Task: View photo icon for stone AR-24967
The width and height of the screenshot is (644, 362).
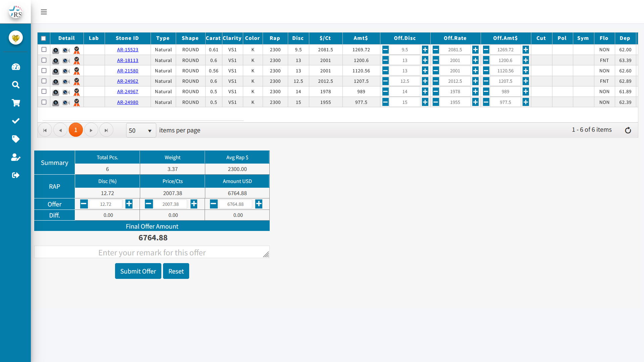Action: click(x=56, y=92)
